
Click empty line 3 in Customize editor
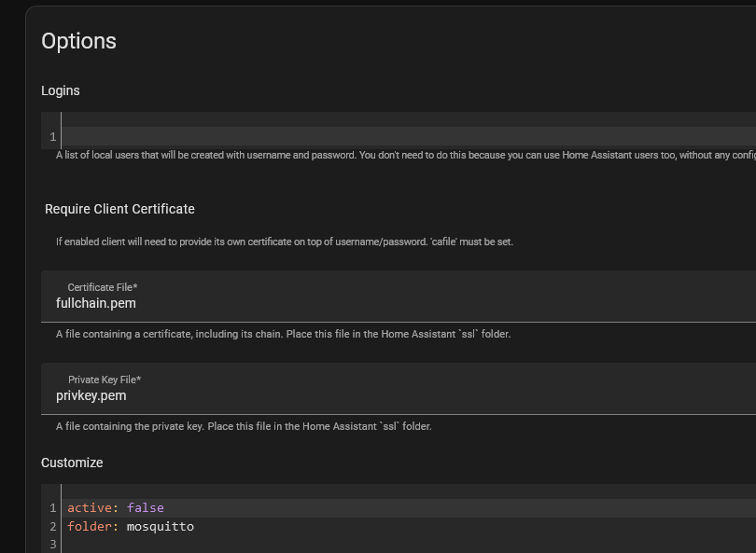(x=409, y=545)
